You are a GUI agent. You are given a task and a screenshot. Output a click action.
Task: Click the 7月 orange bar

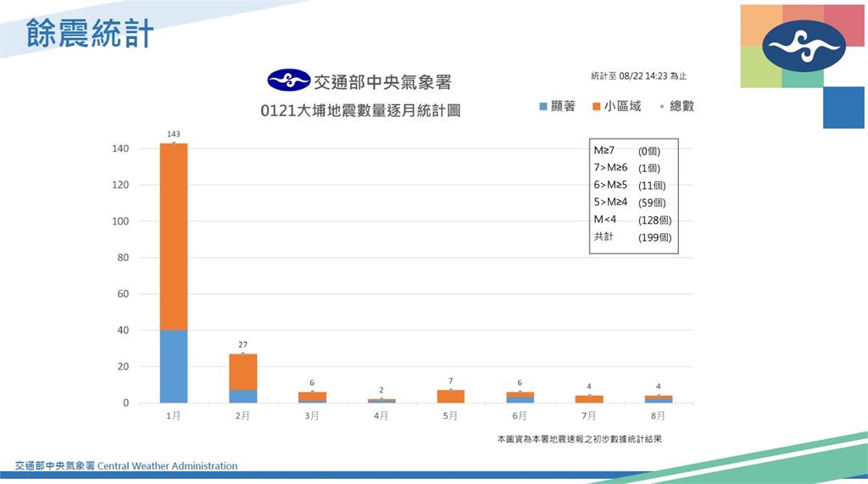(x=589, y=398)
